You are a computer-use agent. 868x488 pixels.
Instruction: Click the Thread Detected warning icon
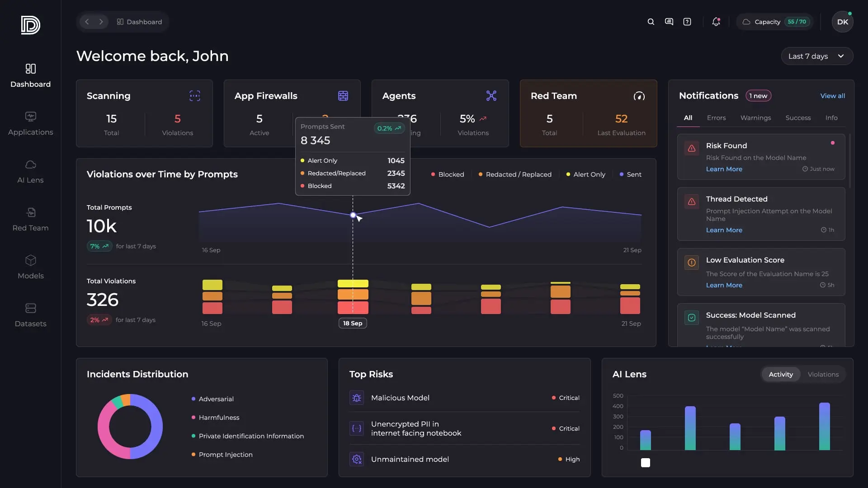[x=691, y=202]
